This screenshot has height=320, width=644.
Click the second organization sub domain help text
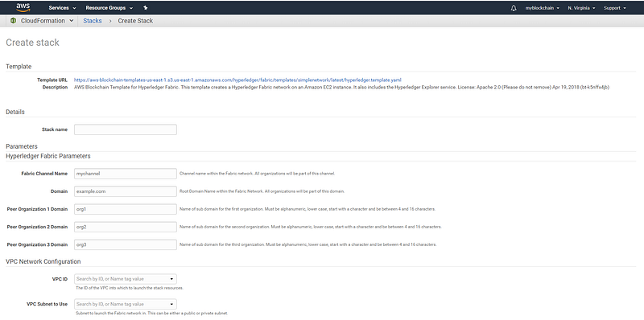pyautogui.click(x=311, y=227)
